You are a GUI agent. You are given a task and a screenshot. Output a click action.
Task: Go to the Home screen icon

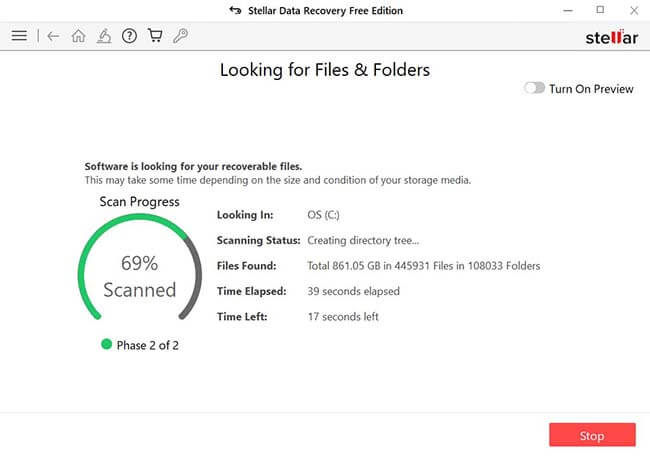pyautogui.click(x=78, y=36)
